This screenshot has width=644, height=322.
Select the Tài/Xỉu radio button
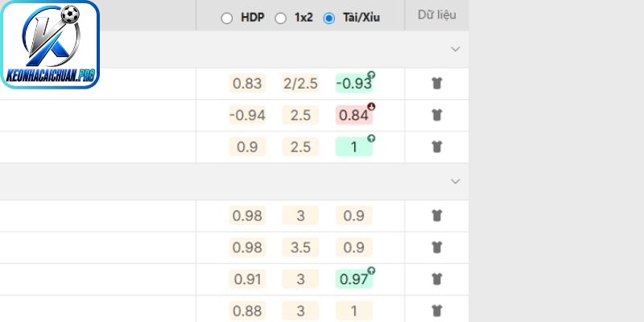tap(329, 19)
